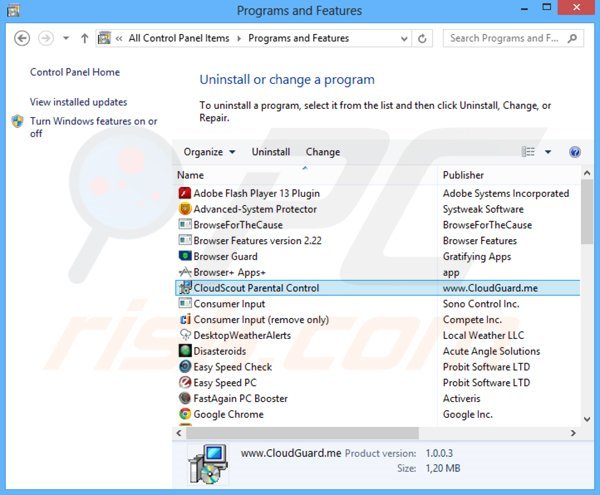Select the BrowseForTheCause row icon
Image resolution: width=600 pixels, height=495 pixels.
pos(185,225)
